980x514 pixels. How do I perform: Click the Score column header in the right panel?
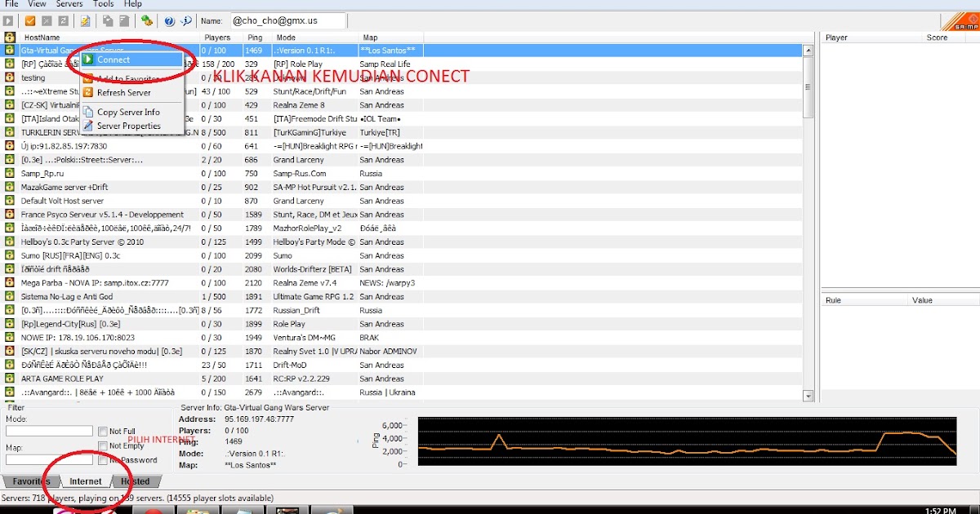pyautogui.click(x=951, y=38)
